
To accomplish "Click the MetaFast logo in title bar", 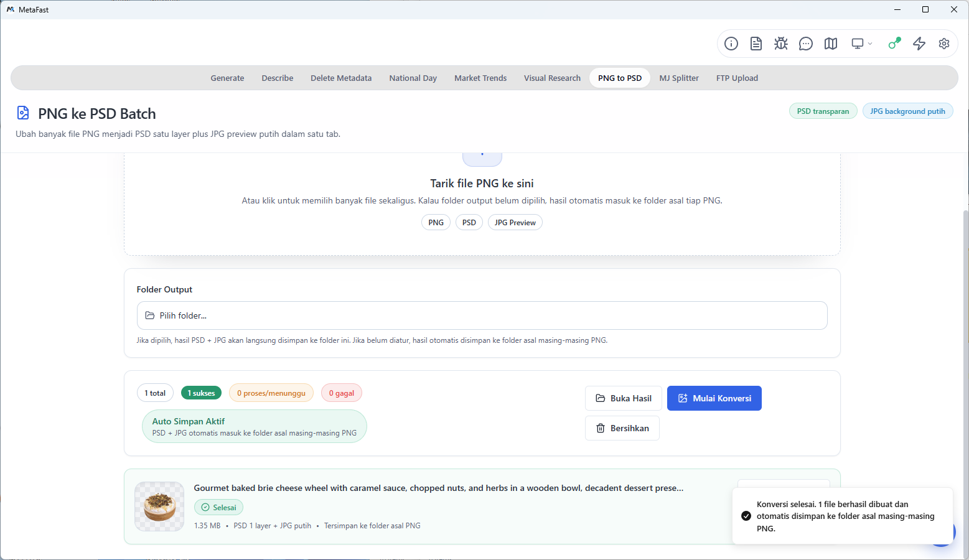I will (x=10, y=9).
